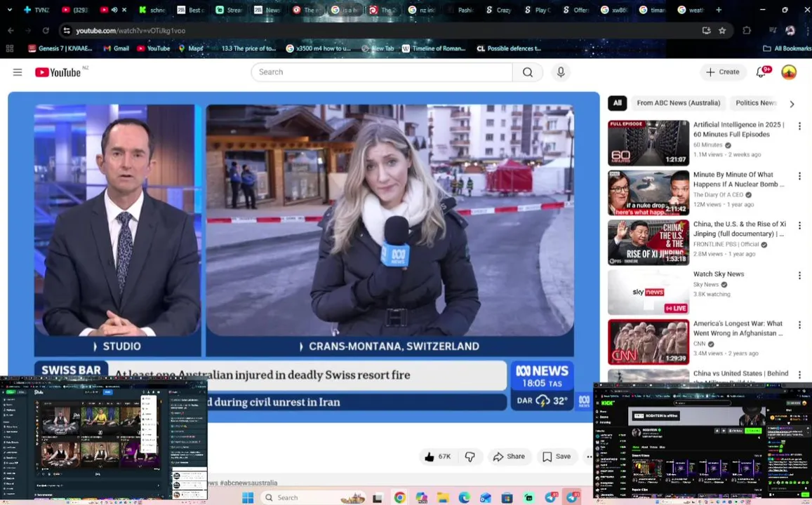
Task: Open options for China vs United States video
Action: pyautogui.click(x=799, y=375)
